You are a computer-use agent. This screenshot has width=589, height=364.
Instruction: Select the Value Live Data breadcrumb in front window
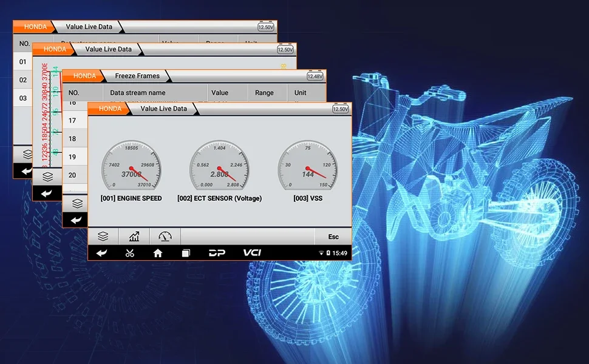coord(163,109)
